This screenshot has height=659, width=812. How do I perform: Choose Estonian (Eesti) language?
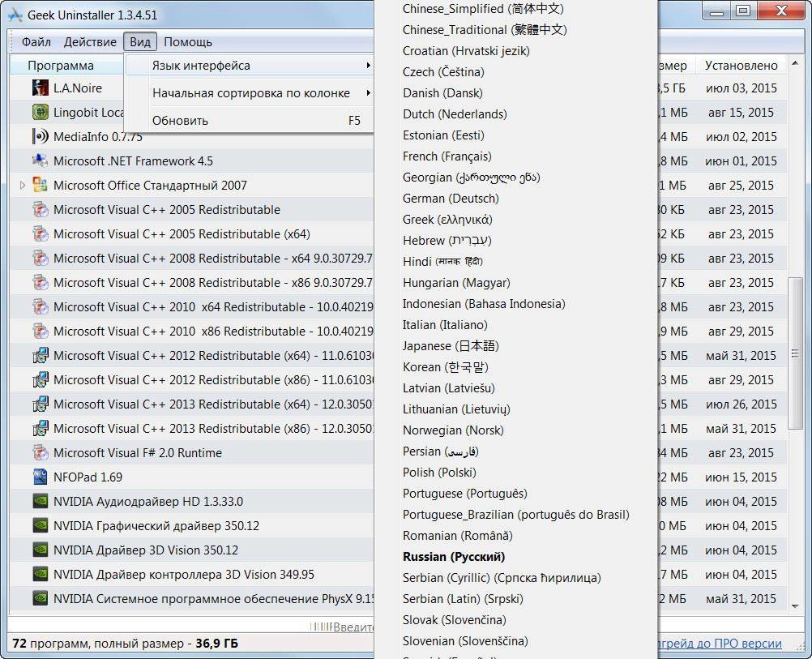[443, 135]
